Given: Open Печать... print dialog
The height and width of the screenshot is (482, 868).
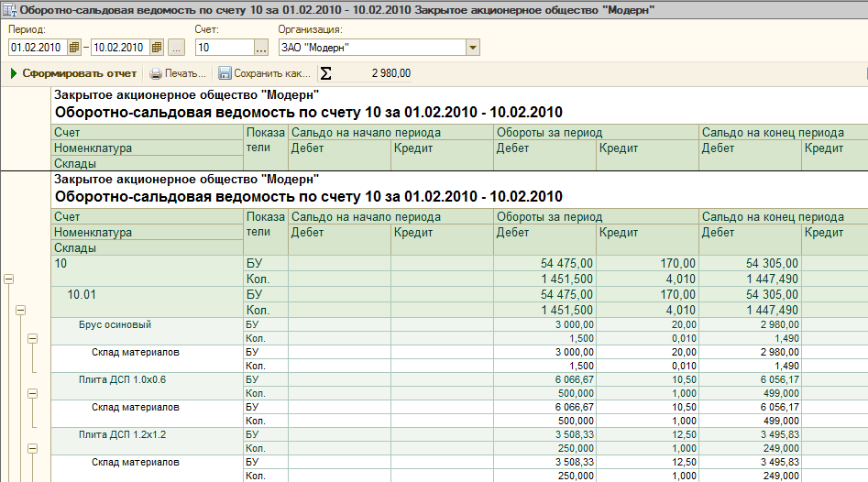Looking at the screenshot, I should (x=185, y=73).
